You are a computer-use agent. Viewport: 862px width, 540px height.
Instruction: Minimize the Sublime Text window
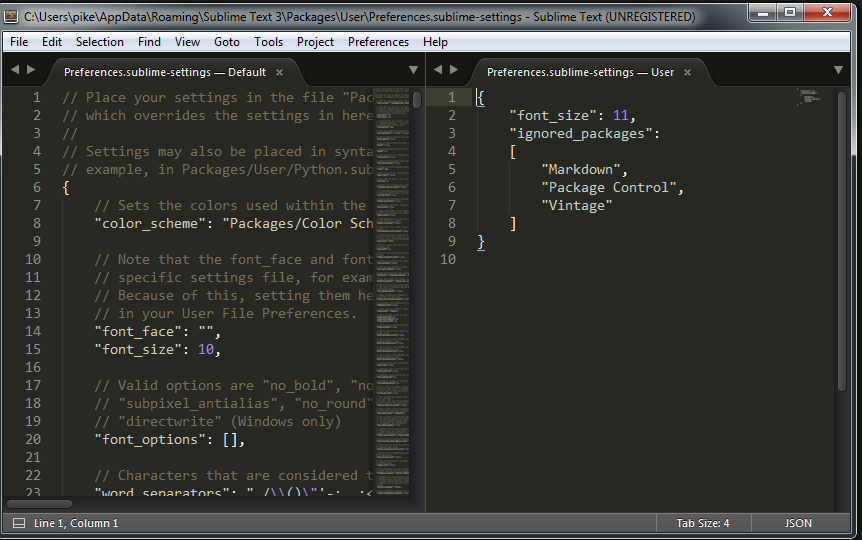click(x=762, y=12)
